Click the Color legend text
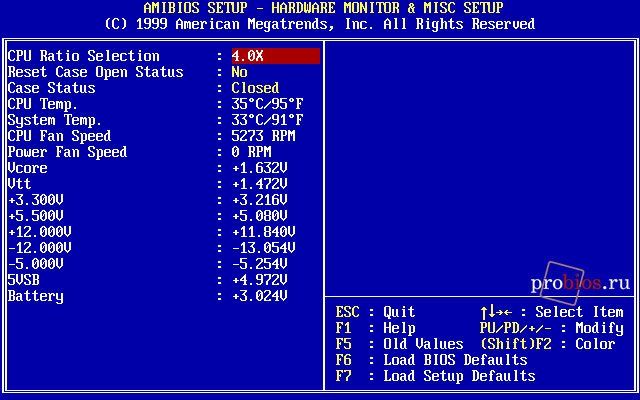Screen dimensions: 640x400 click(595, 344)
